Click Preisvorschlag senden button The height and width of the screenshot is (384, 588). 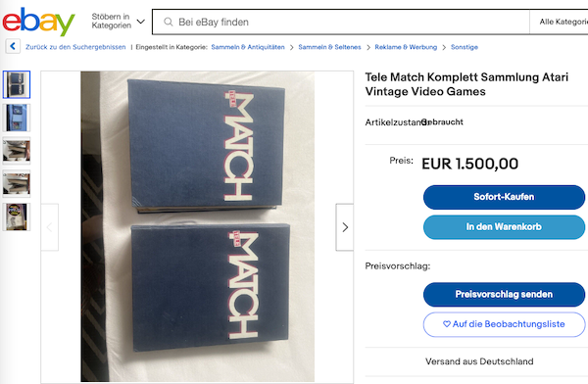[x=504, y=295]
